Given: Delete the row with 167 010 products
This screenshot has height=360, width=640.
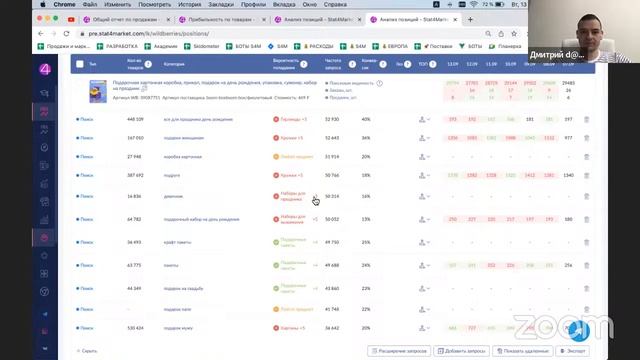Looking at the screenshot, I should (587, 138).
